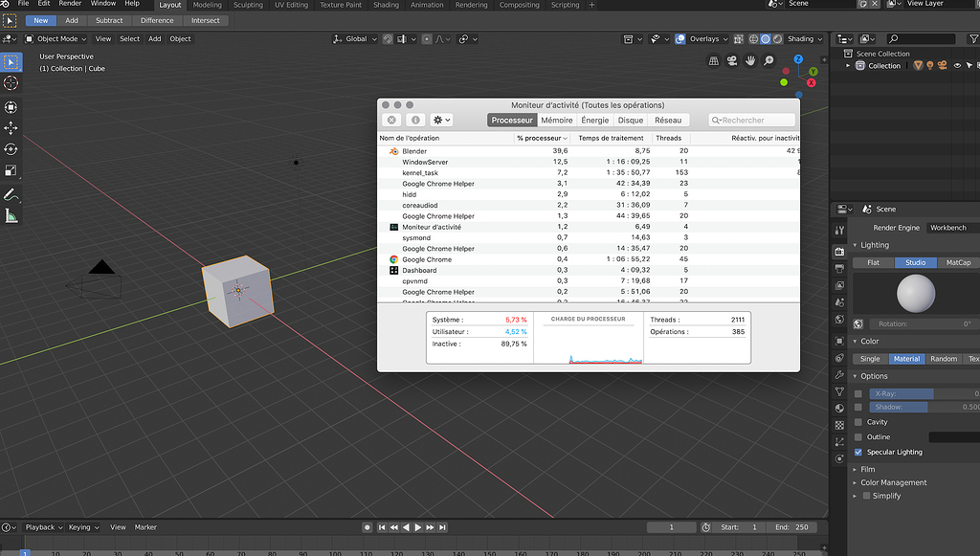Click the Rechercher search field
This screenshot has width=980, height=556.
(751, 120)
